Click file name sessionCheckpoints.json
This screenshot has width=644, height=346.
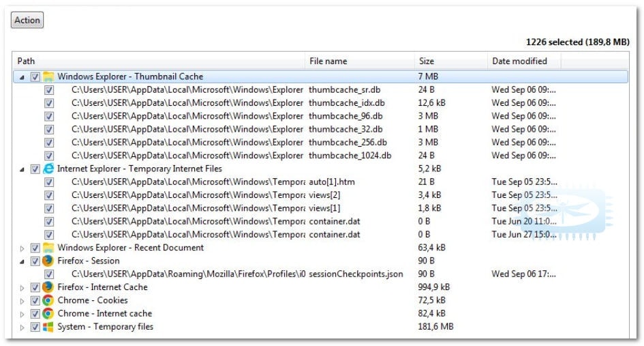pyautogui.click(x=356, y=274)
